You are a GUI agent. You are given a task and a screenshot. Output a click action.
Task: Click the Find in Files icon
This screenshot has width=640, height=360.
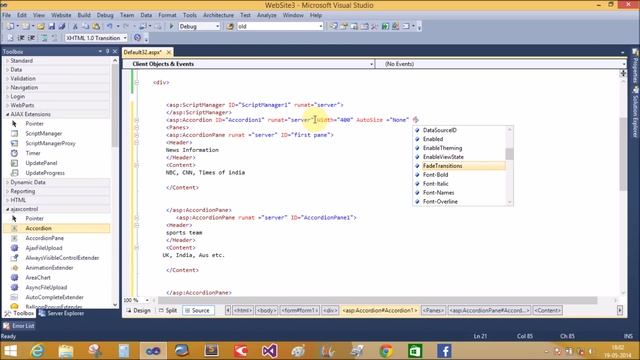[x=230, y=27]
